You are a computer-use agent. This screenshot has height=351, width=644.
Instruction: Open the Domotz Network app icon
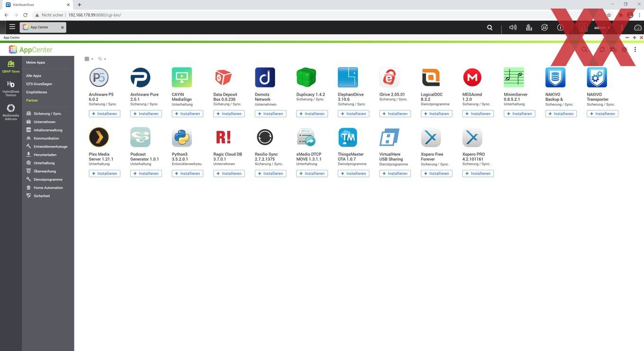click(x=265, y=78)
